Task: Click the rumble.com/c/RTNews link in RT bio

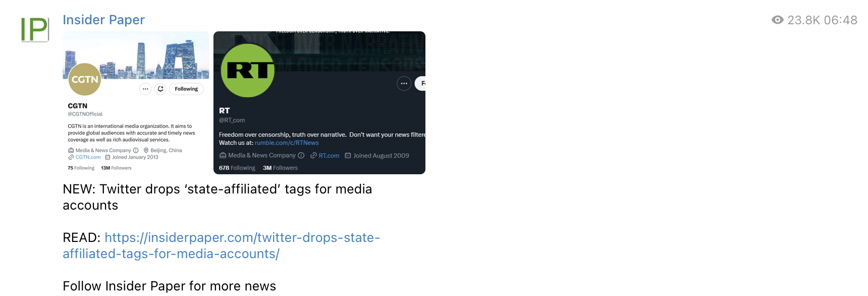Action: tap(287, 143)
